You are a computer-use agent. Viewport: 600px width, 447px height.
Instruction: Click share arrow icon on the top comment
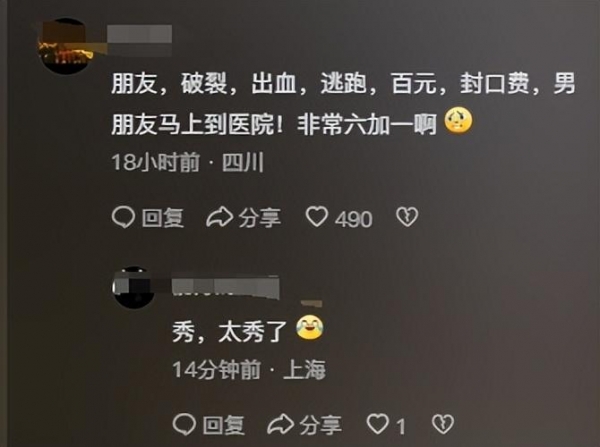220,217
